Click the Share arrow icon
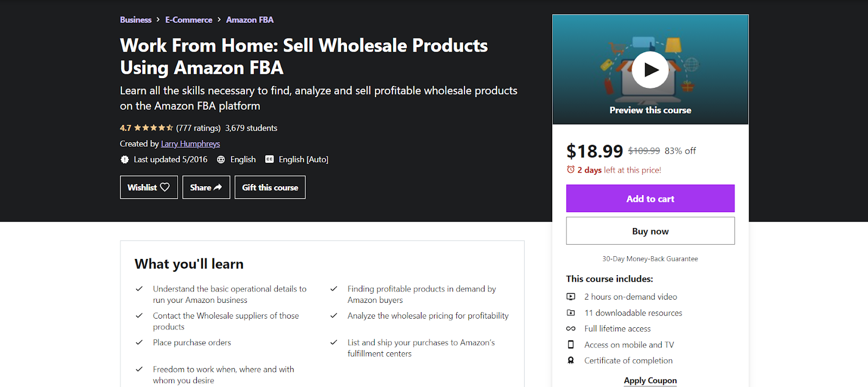The width and height of the screenshot is (868, 387). pos(218,187)
